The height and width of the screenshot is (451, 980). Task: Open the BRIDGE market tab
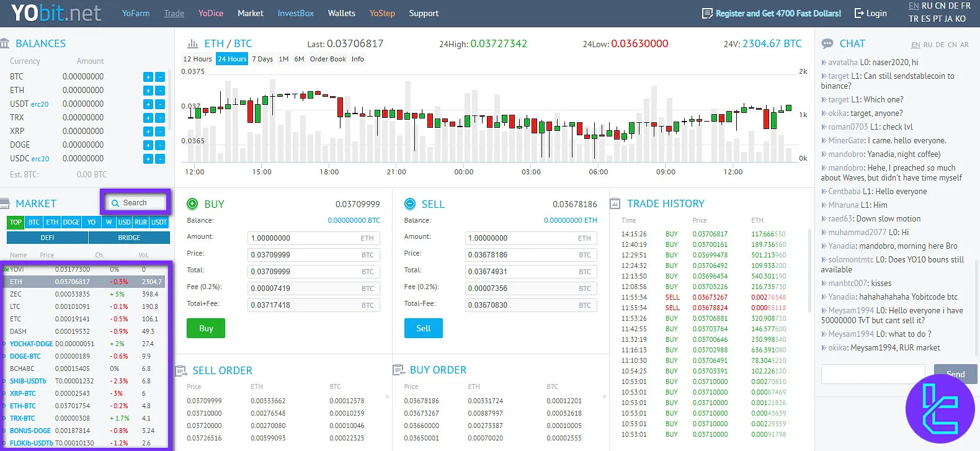click(129, 238)
